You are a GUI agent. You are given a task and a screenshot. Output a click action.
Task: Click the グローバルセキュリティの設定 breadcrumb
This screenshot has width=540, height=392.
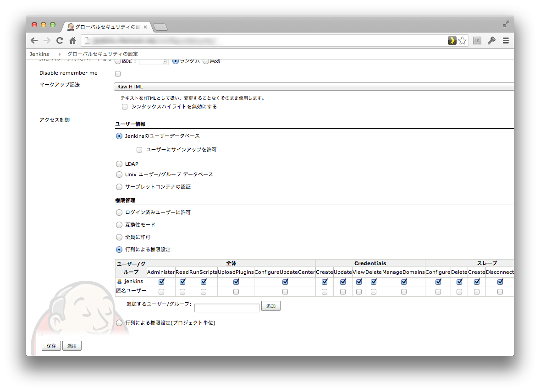[102, 54]
